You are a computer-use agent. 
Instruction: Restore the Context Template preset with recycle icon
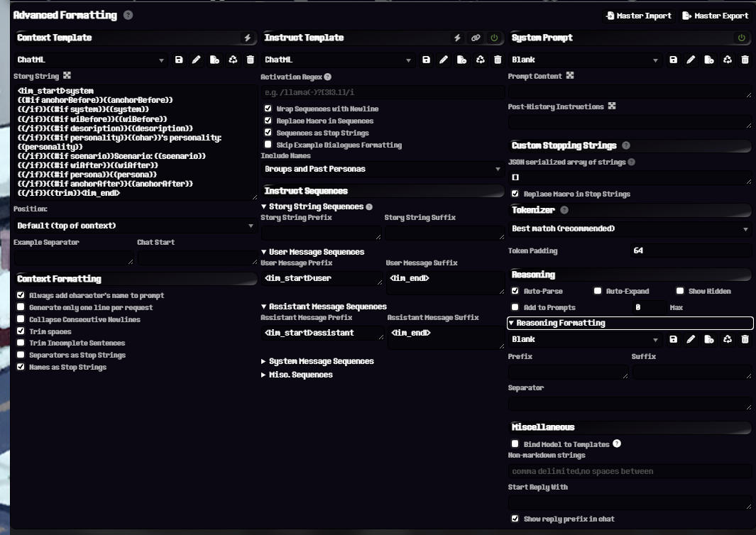pyautogui.click(x=233, y=60)
